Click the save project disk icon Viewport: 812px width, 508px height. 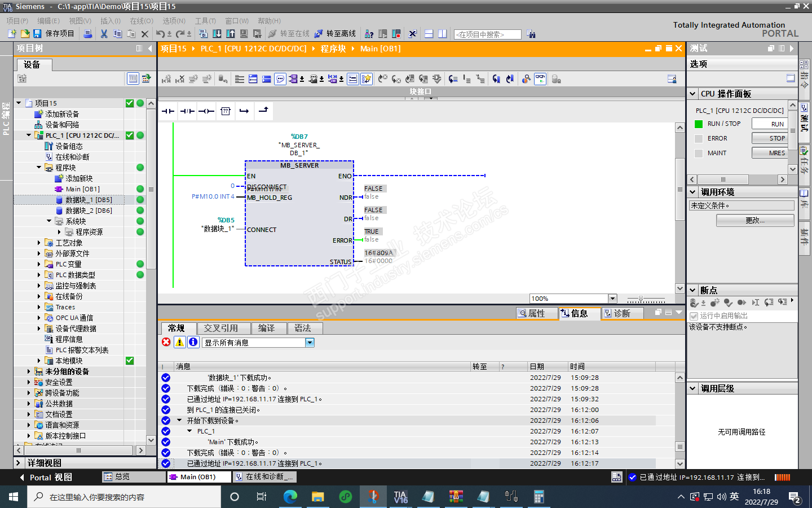click(x=37, y=34)
